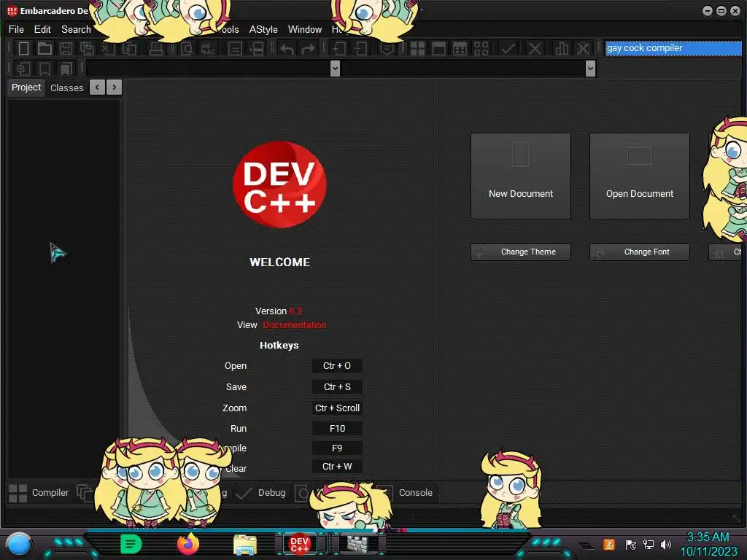Viewport: 747px width, 560px height.
Task: Click the Change Font button
Action: point(639,252)
